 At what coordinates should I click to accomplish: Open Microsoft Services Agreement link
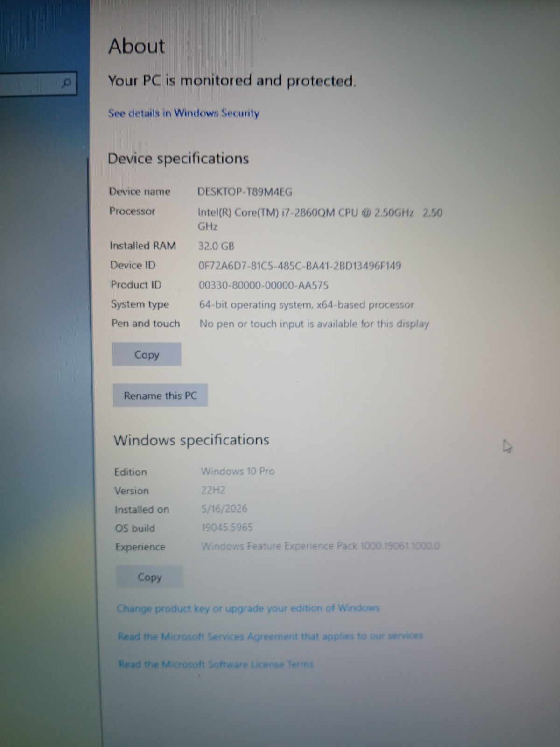click(x=270, y=636)
